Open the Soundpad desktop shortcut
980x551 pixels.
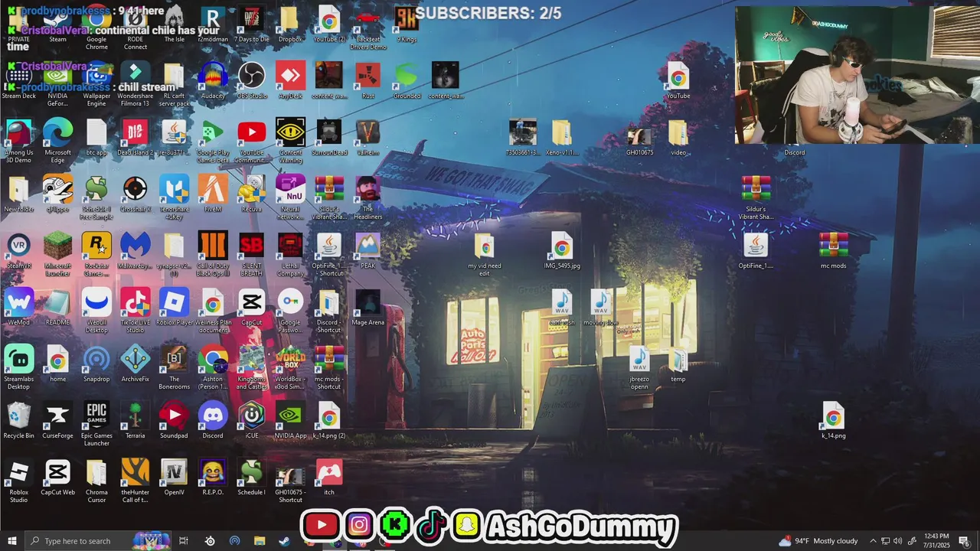tap(175, 421)
